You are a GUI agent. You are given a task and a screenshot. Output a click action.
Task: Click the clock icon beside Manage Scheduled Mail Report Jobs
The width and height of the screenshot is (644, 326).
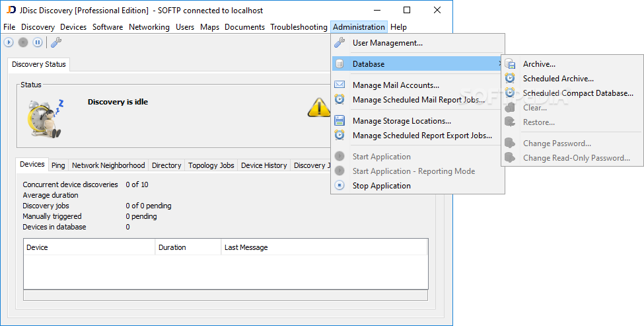(x=340, y=99)
